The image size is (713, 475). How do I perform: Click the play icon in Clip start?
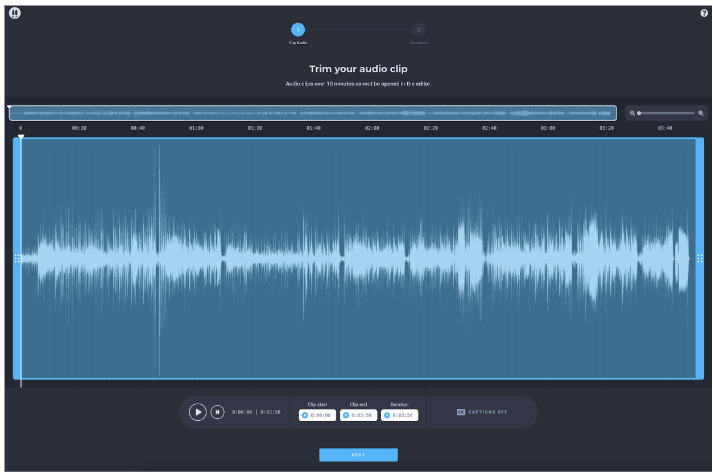pos(305,415)
